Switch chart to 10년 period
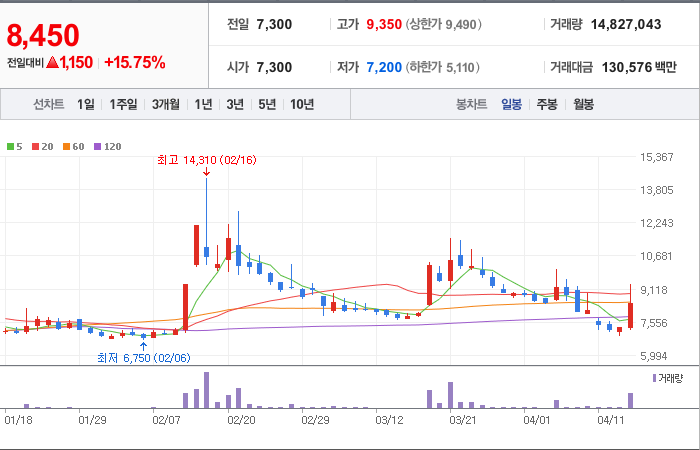 point(302,104)
